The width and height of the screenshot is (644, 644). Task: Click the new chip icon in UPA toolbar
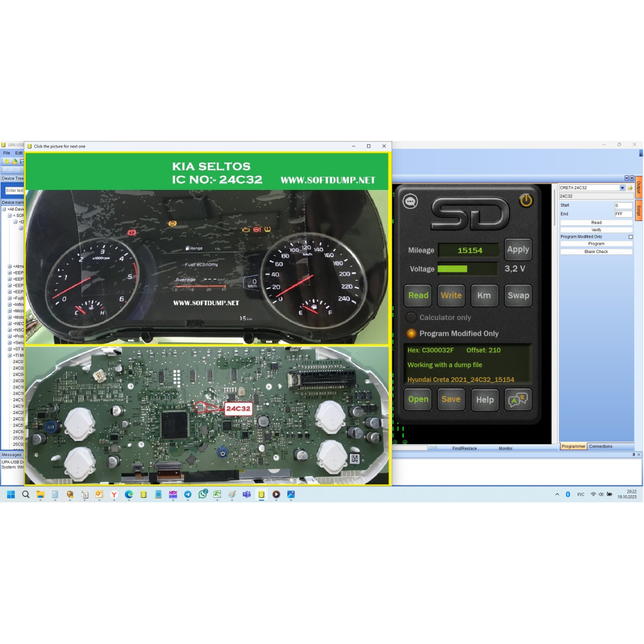[x=7, y=162]
